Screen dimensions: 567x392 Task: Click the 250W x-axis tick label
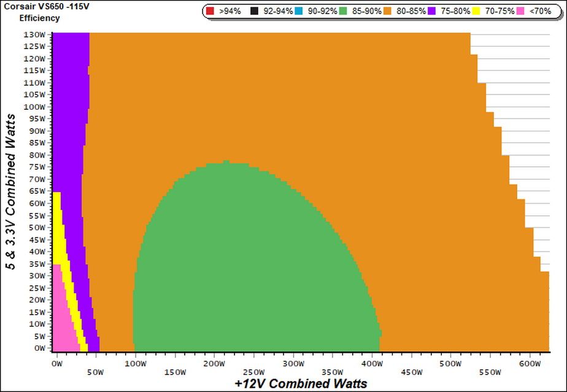pos(254,372)
